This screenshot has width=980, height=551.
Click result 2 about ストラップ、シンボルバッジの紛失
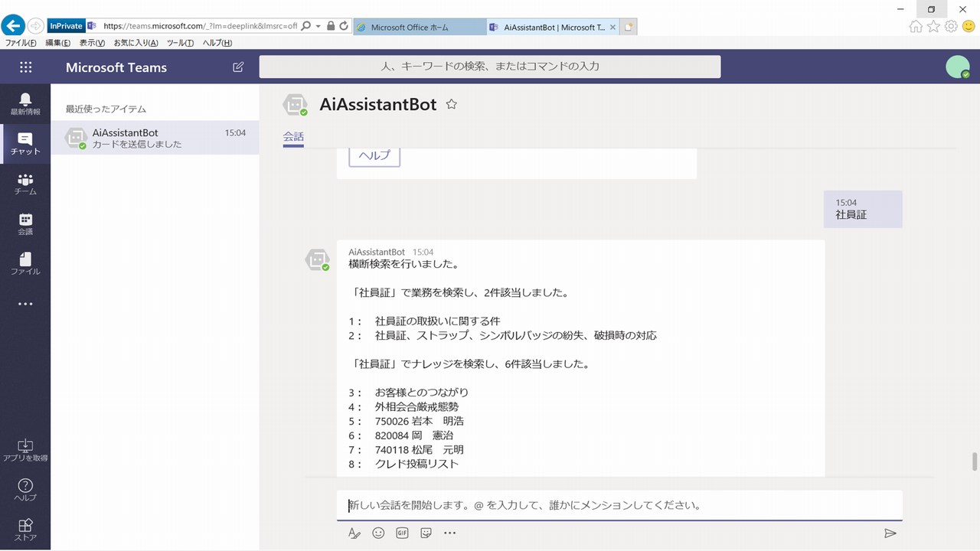coord(516,335)
